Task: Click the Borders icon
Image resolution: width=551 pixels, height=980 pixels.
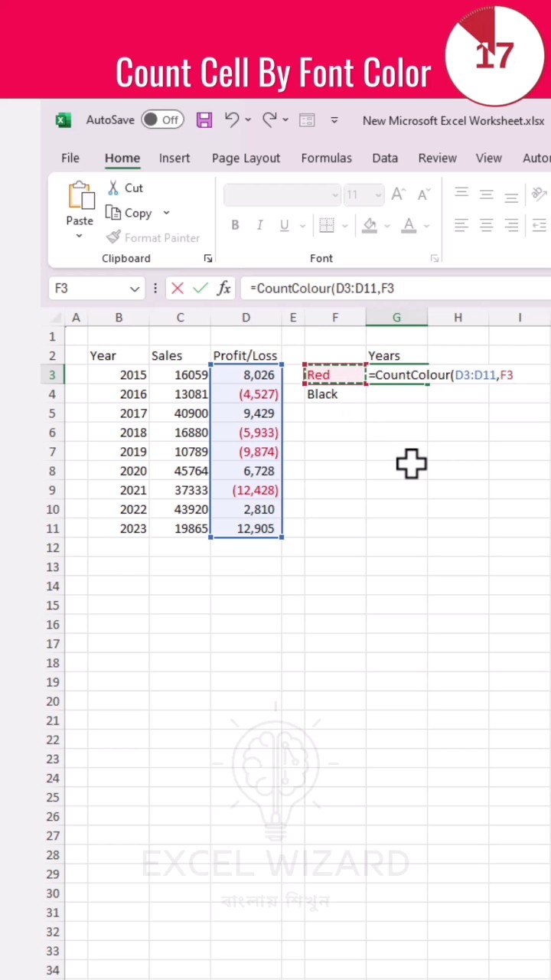Action: coord(327,225)
